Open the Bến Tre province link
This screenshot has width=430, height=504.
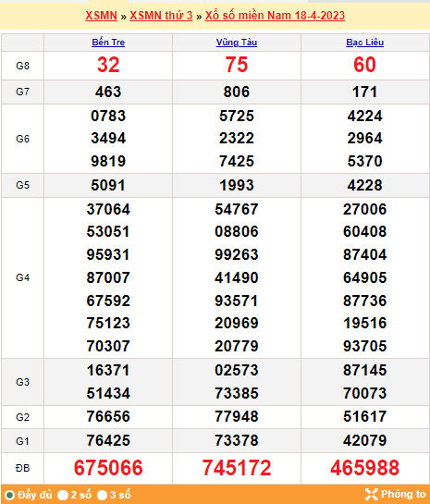tap(108, 43)
